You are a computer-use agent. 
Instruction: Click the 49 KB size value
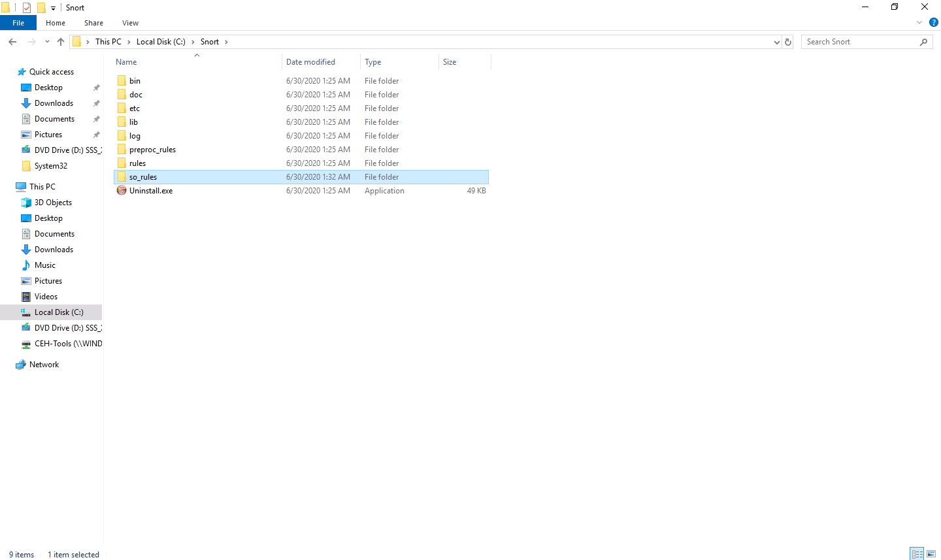tap(476, 191)
